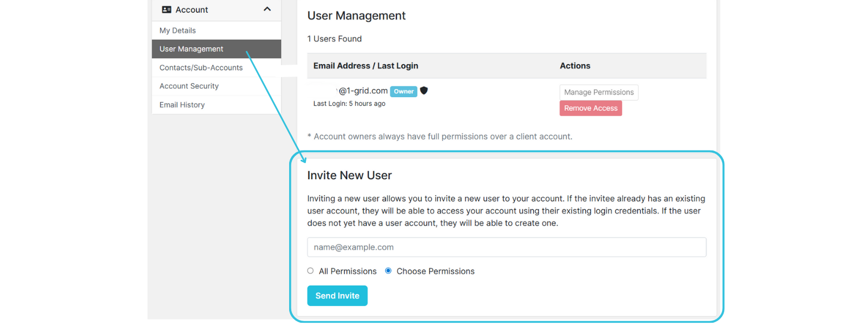Click the User Management page heading
The width and height of the screenshot is (868, 326).
(x=356, y=16)
